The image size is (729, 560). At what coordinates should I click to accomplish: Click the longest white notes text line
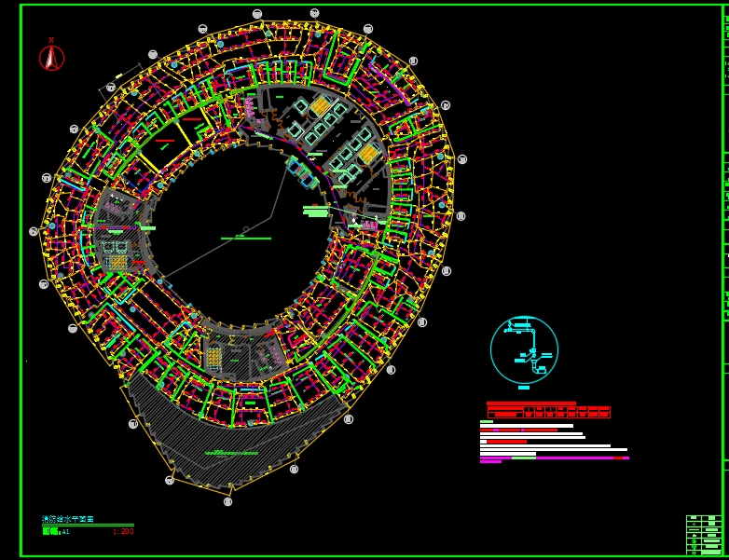tap(554, 449)
